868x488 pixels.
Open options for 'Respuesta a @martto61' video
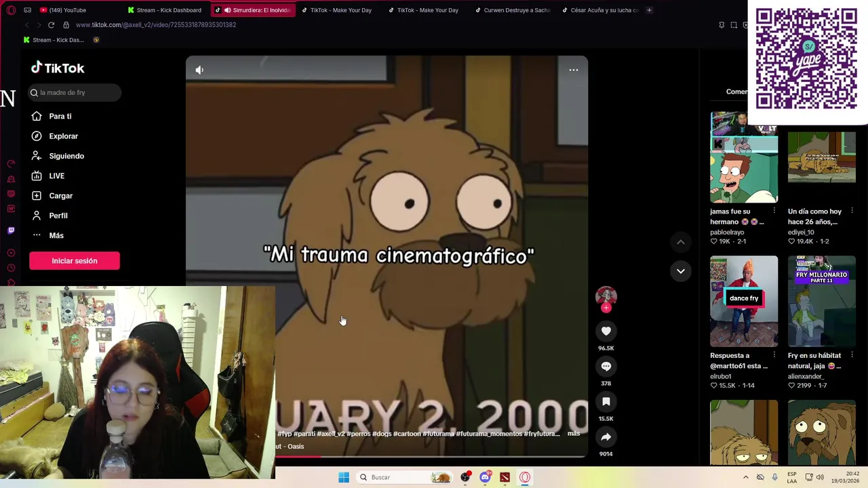click(774, 355)
